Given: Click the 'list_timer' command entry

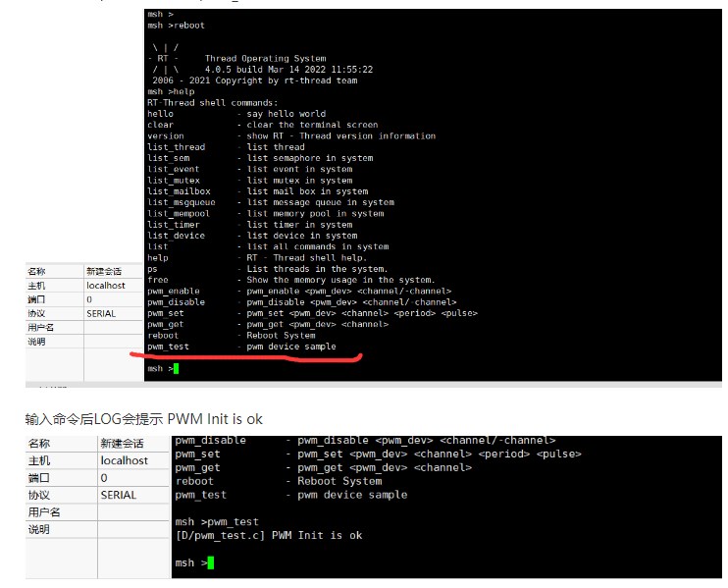Looking at the screenshot, I should point(174,225).
